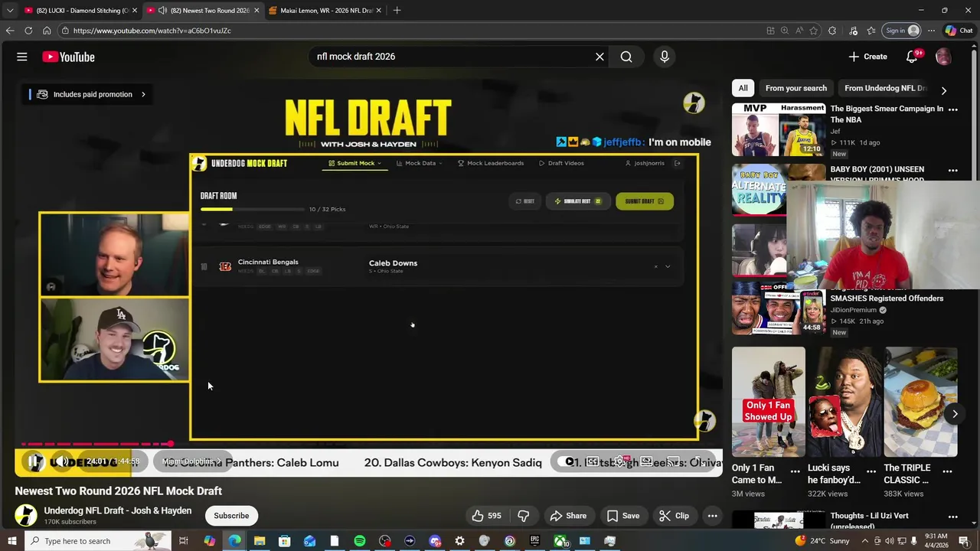Share this video
This screenshot has width=980, height=551.
tap(568, 516)
